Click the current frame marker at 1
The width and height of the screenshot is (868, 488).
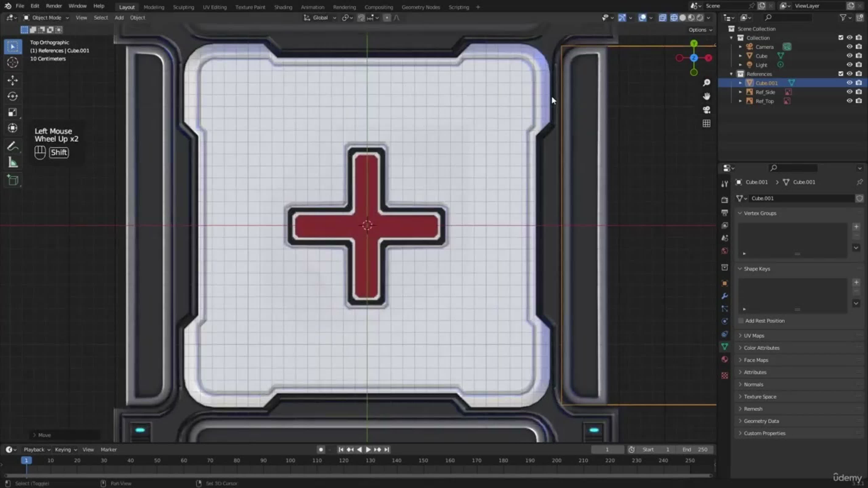tap(26, 460)
